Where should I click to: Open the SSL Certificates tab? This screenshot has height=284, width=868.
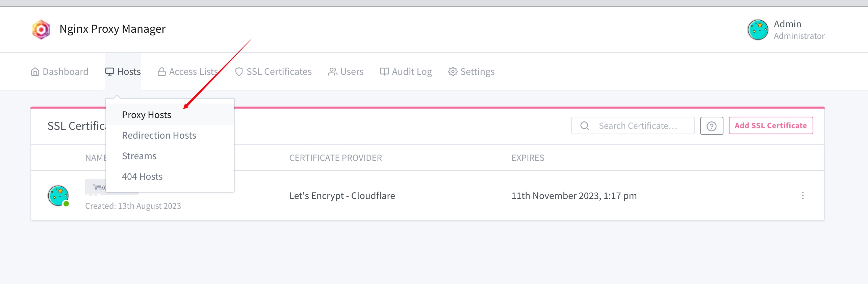[x=273, y=72]
